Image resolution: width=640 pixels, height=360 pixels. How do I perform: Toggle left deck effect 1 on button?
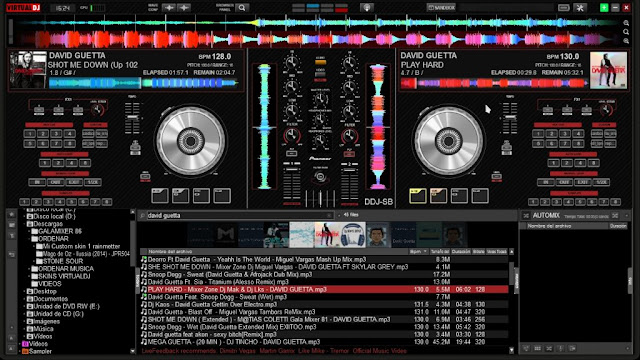tap(39, 110)
